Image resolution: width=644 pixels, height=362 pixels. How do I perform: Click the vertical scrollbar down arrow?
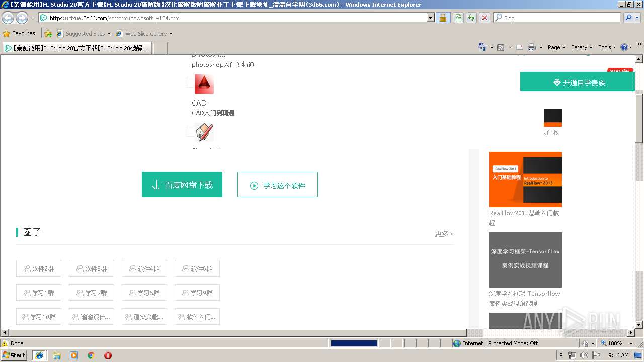[x=639, y=324]
